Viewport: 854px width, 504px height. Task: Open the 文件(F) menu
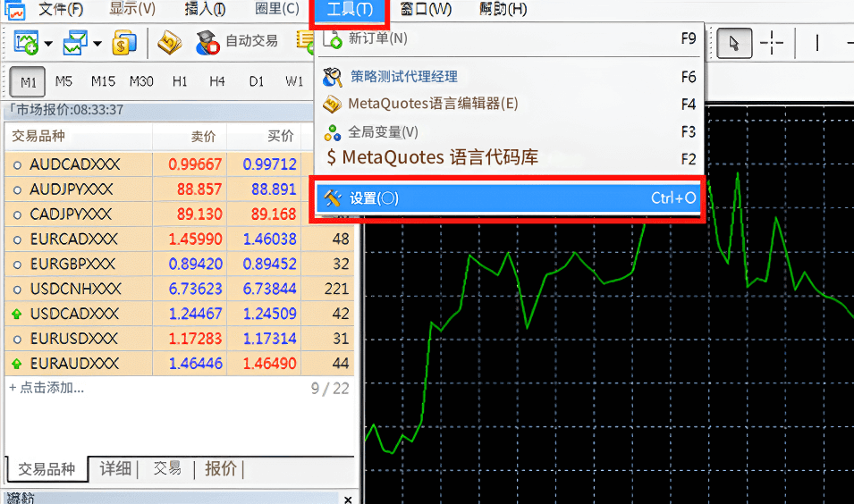tap(61, 9)
